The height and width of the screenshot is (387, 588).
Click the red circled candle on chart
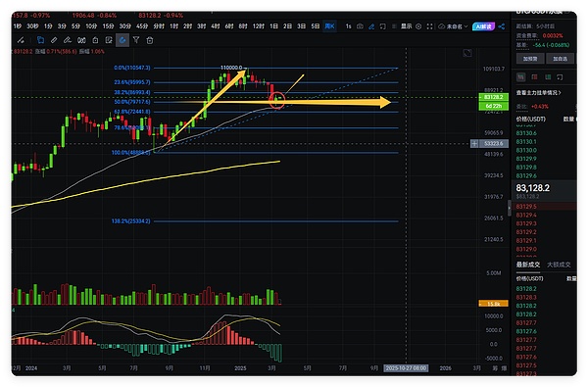pos(277,100)
